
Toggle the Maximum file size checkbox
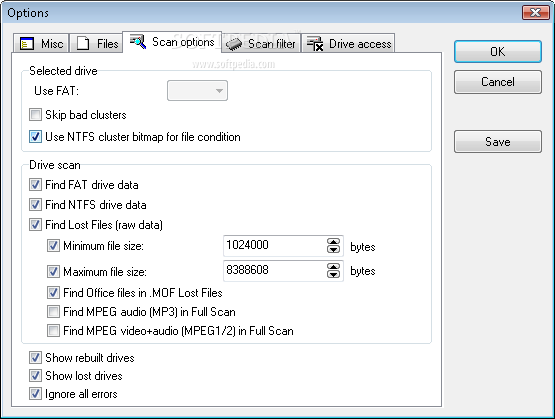(x=53, y=271)
